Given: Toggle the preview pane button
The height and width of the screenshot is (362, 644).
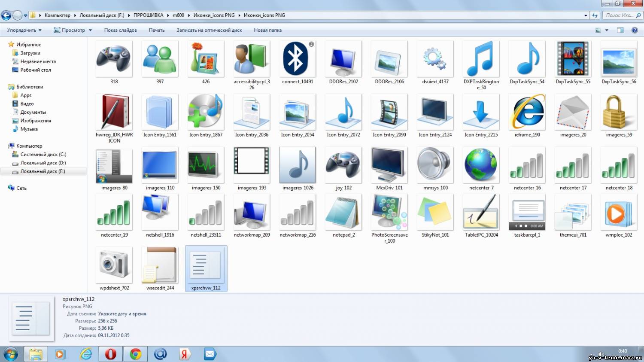Looking at the screenshot, I should click(x=620, y=30).
